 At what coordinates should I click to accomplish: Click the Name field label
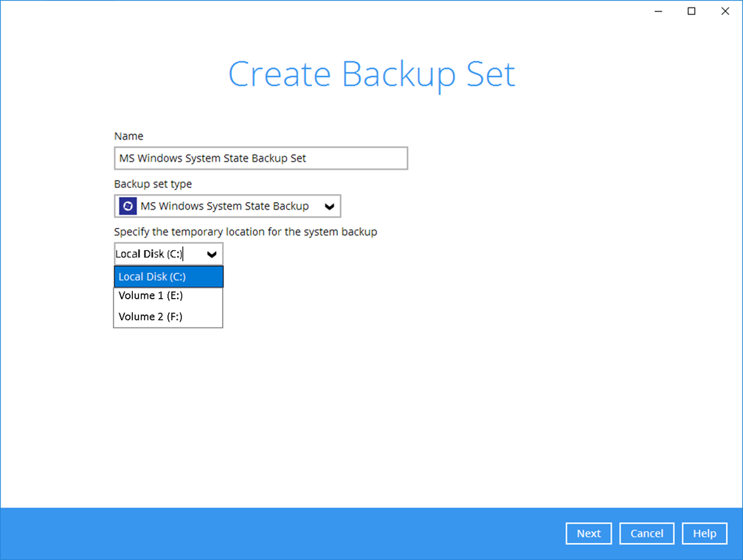[129, 136]
